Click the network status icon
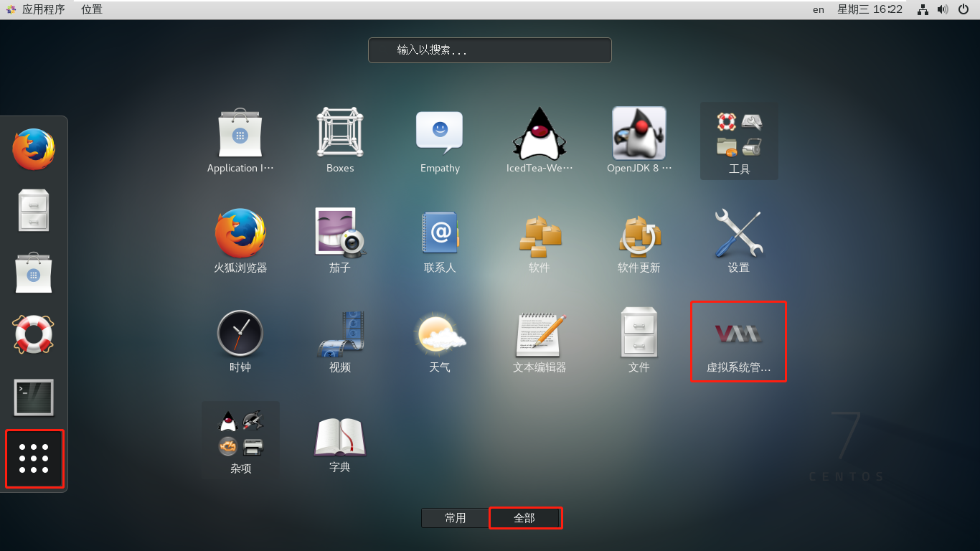 tap(923, 9)
